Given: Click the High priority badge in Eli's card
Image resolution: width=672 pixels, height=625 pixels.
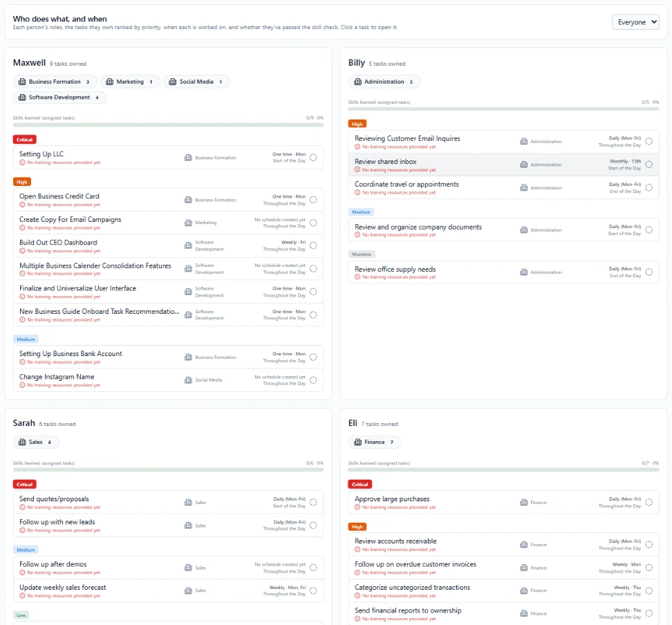Looking at the screenshot, I should coord(357,526).
